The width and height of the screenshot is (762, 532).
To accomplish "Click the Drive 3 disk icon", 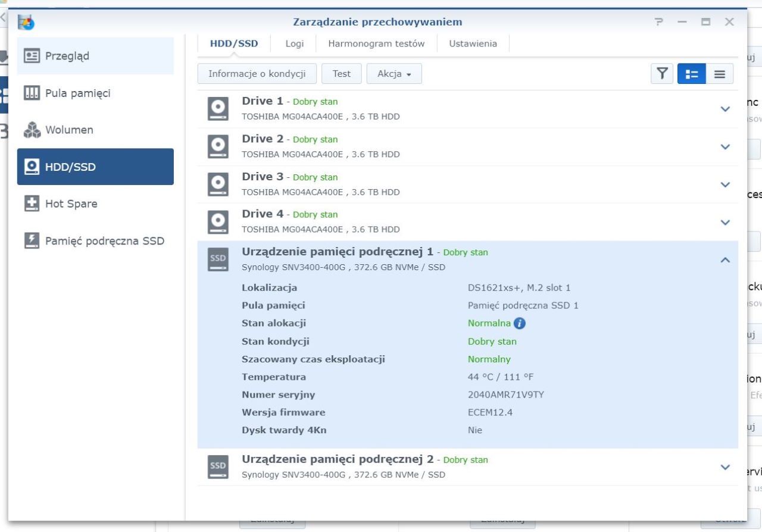I will [x=218, y=184].
